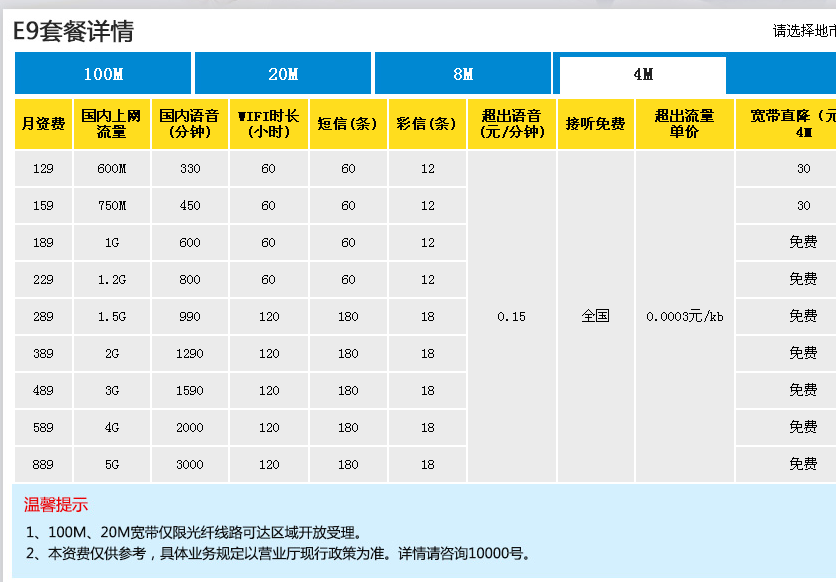This screenshot has height=582, width=836.
Task: Click the 国内语音(分钟) column header
Action: click(190, 124)
